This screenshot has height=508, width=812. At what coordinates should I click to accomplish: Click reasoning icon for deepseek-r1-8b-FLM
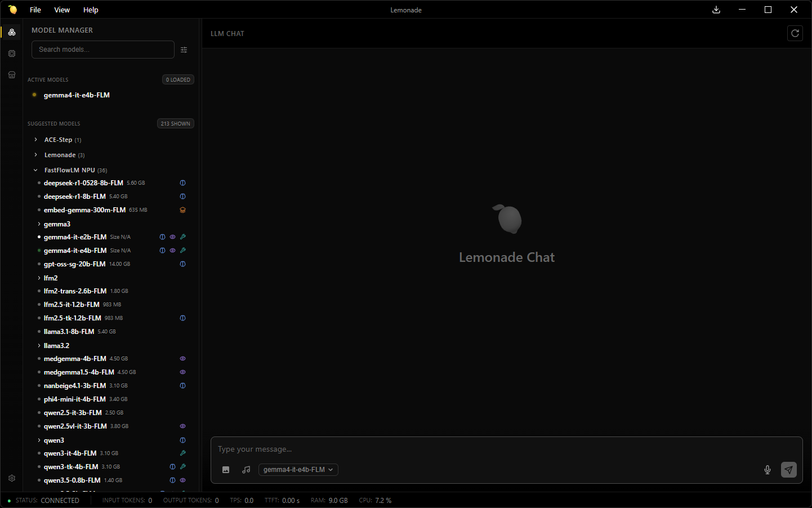point(183,197)
